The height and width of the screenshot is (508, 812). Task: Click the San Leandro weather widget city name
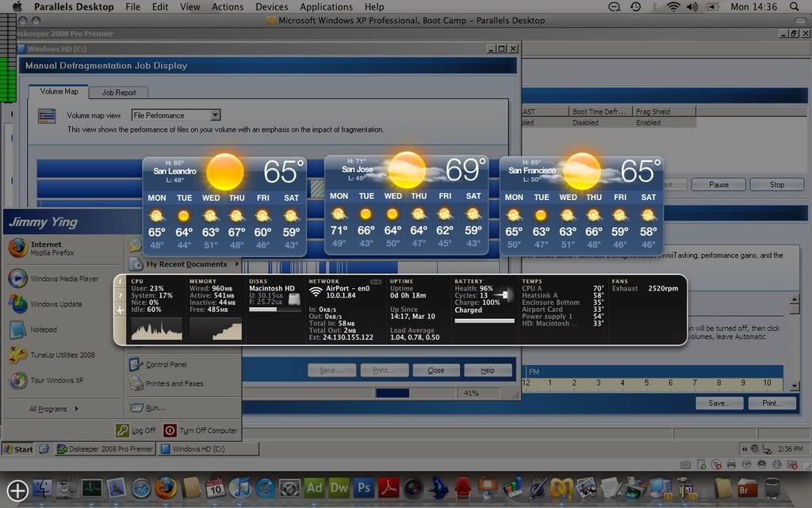pos(174,171)
